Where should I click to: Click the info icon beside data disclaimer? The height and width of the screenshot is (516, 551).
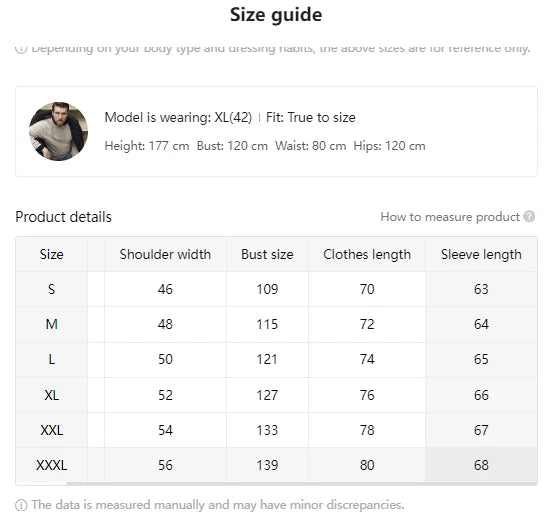point(21,505)
